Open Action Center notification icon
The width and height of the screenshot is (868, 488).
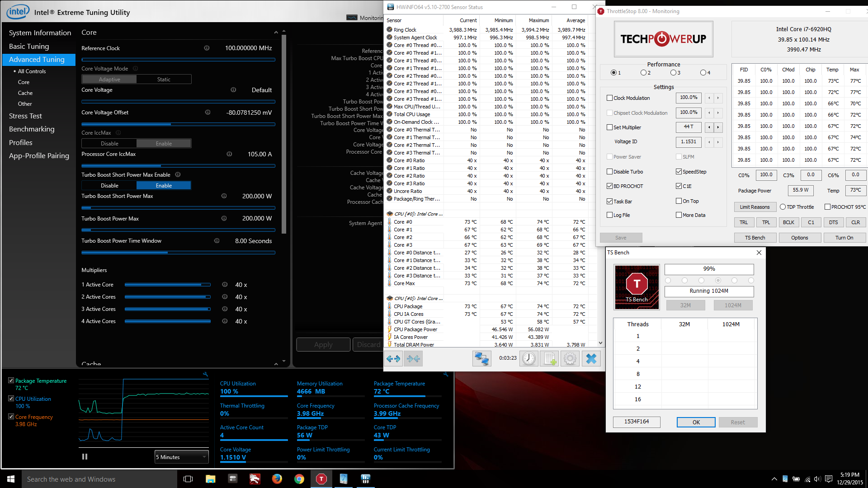tap(829, 479)
